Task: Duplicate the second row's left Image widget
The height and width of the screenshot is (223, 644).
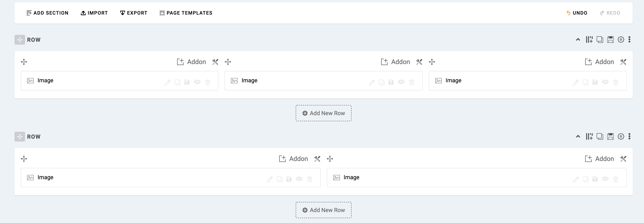Action: 279,179
